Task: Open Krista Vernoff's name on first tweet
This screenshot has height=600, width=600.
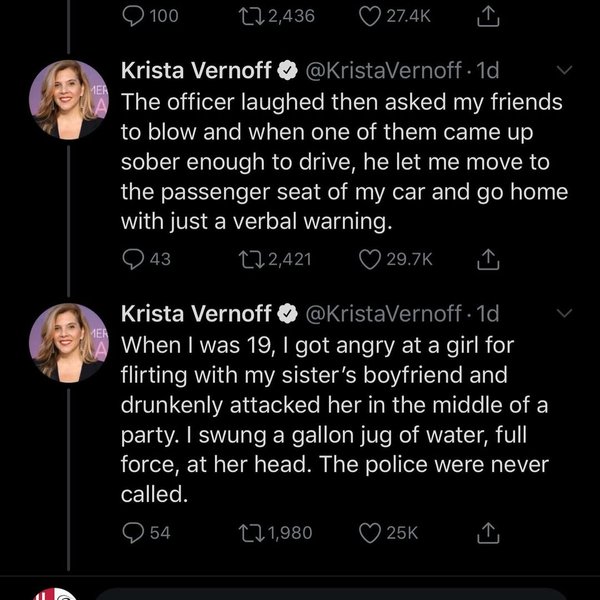Action: point(196,72)
